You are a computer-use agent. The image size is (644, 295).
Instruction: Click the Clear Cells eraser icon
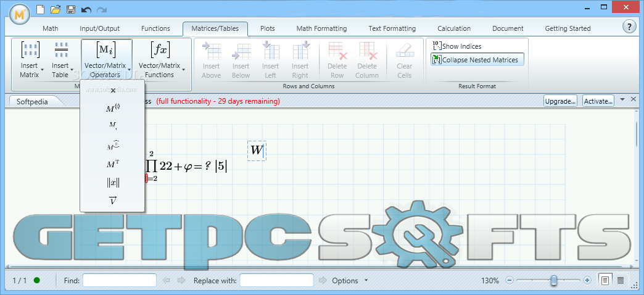[405, 51]
